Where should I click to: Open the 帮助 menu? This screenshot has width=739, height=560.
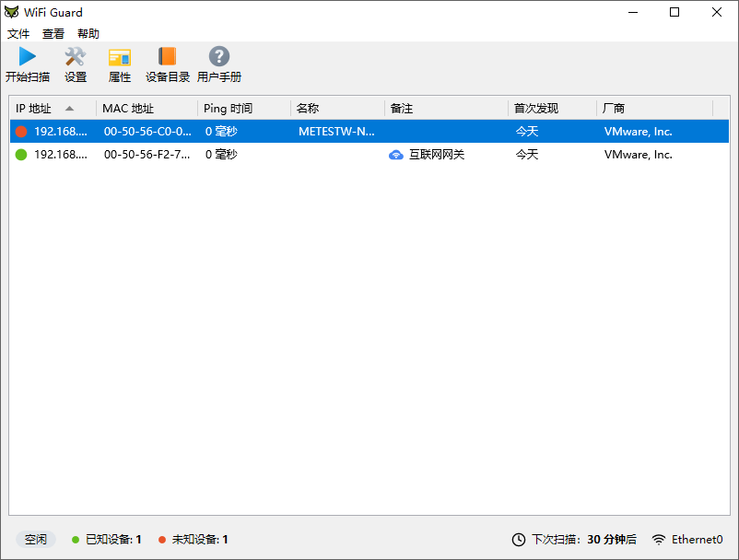coord(88,34)
